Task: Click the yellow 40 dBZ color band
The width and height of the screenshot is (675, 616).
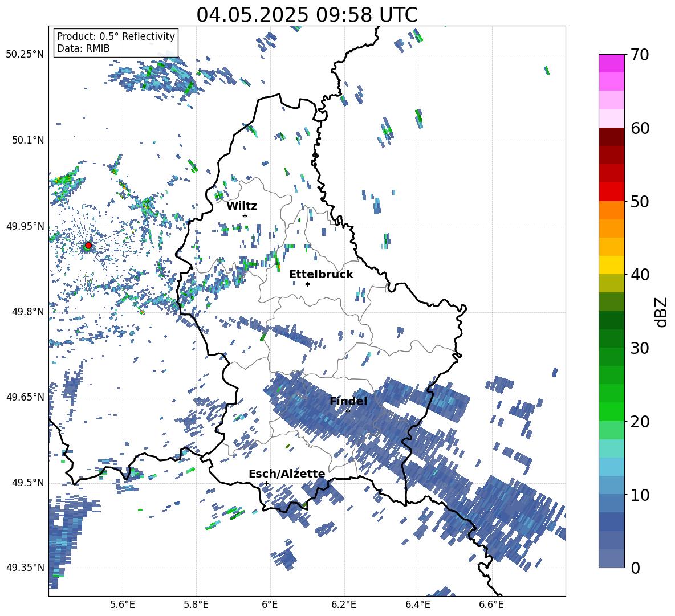Action: [x=611, y=265]
